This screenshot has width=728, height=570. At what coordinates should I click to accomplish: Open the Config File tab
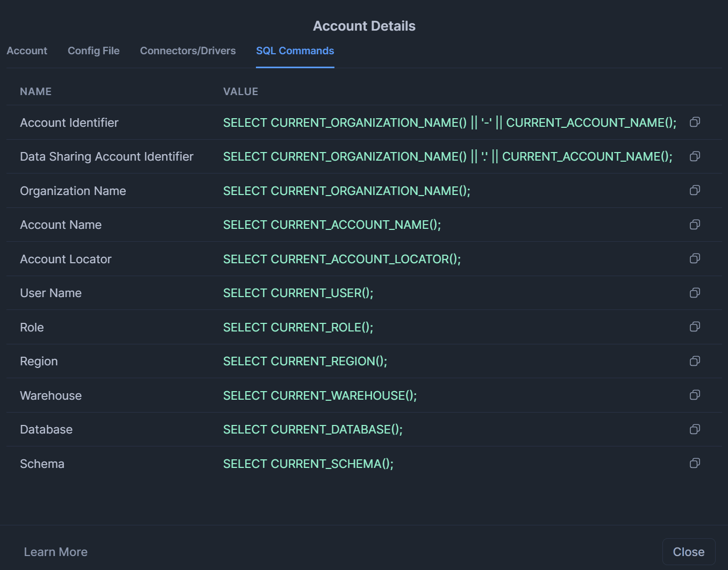pos(94,50)
